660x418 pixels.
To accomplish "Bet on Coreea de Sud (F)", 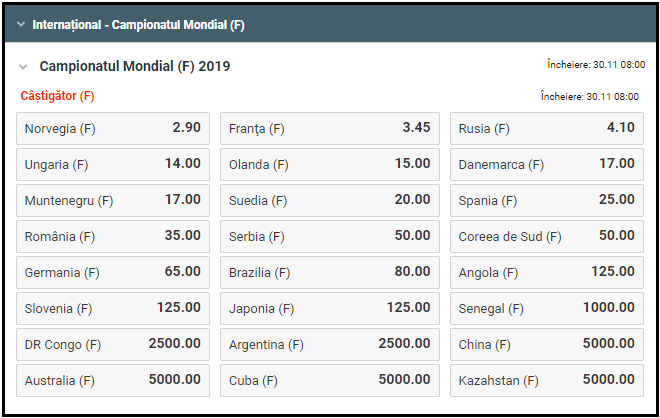I will tap(546, 236).
